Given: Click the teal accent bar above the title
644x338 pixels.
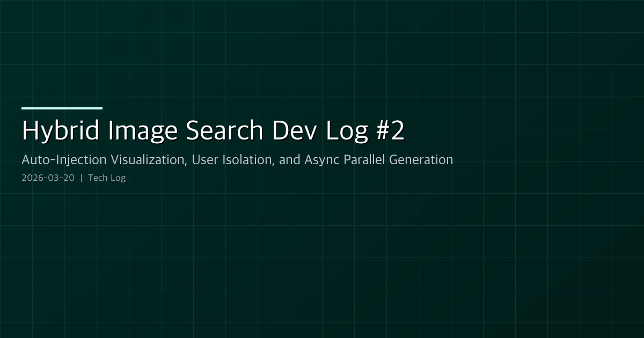Looking at the screenshot, I should coord(62,108).
